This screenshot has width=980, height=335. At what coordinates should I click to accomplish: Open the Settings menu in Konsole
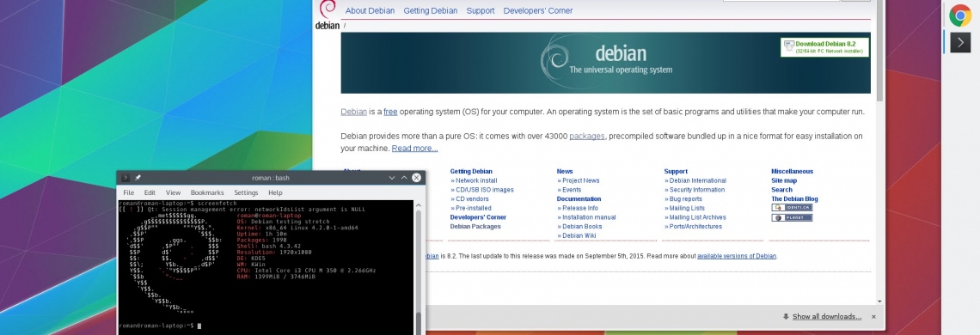(x=246, y=192)
